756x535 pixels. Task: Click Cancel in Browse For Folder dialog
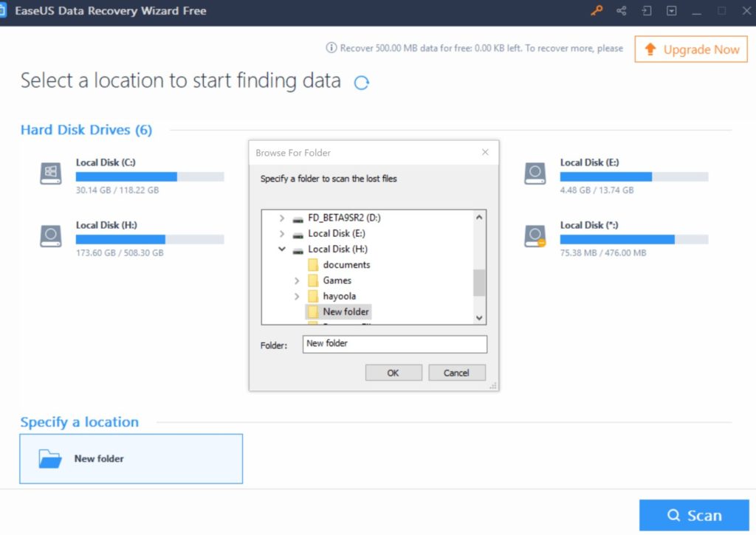coord(456,373)
